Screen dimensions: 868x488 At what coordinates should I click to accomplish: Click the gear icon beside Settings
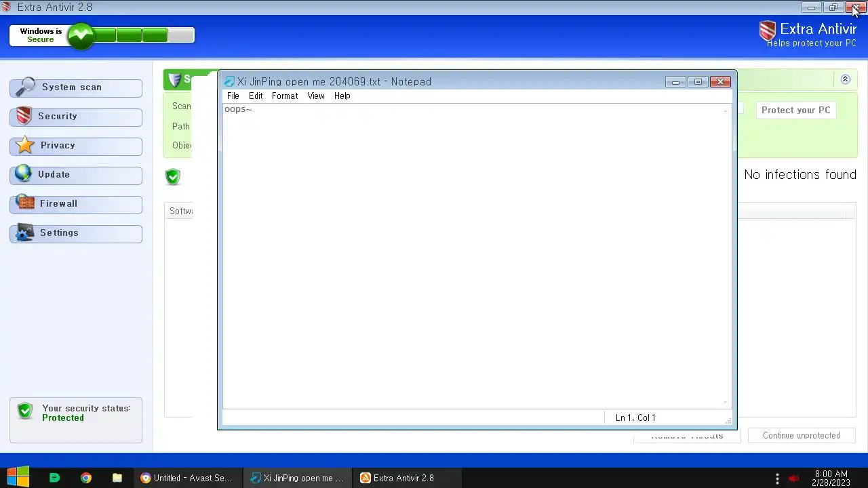click(x=25, y=232)
